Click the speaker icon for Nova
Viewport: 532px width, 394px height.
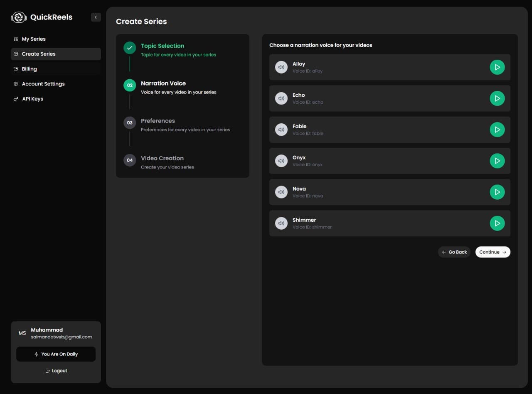tap(281, 192)
